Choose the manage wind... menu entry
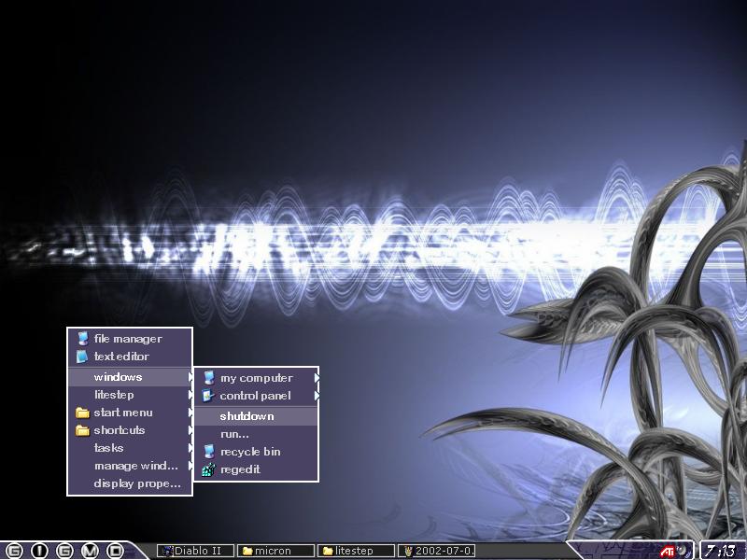 (130, 466)
